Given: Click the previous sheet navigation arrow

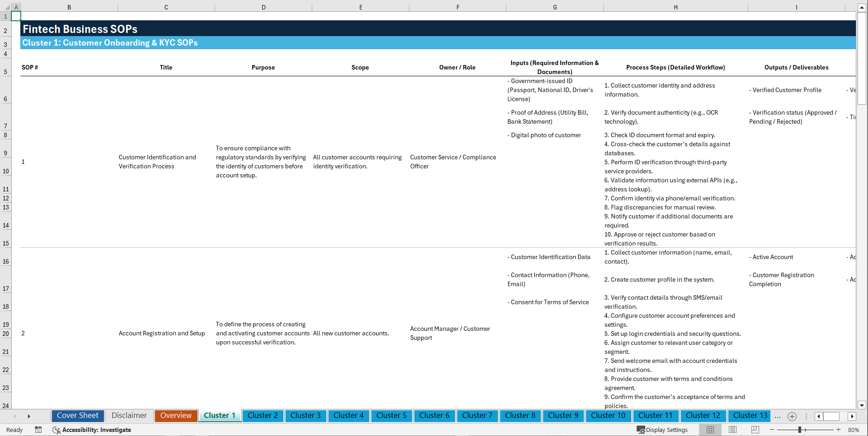Looking at the screenshot, I should (x=15, y=416).
